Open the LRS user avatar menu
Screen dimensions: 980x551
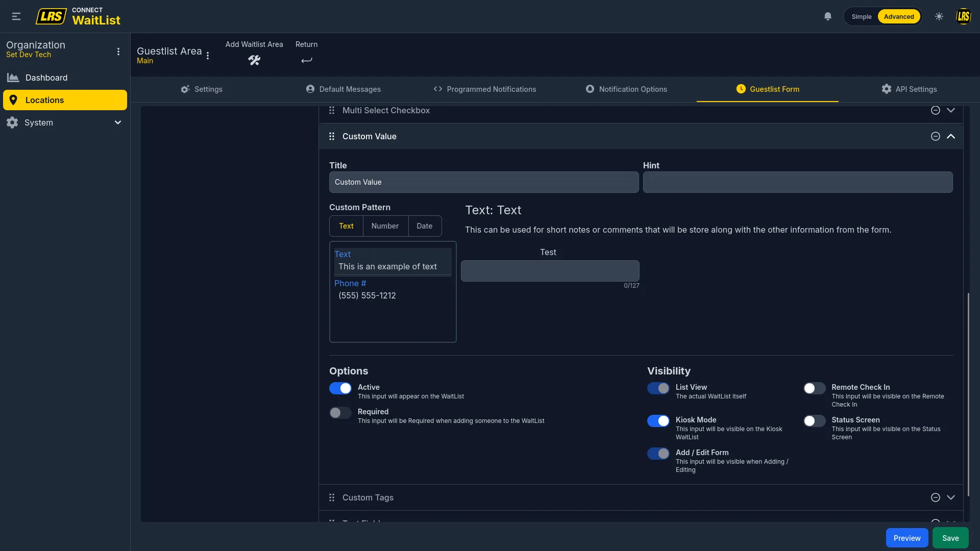click(x=964, y=16)
